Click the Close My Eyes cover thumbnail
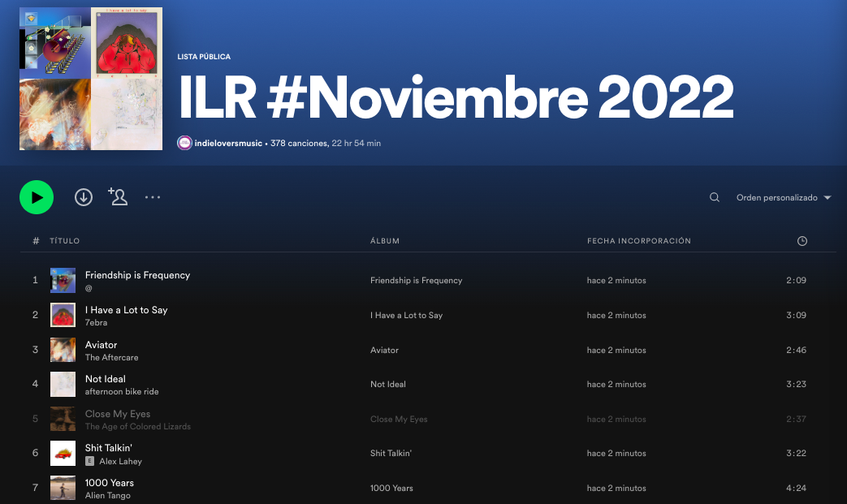Screen dimensions: 847x504 [x=63, y=419]
